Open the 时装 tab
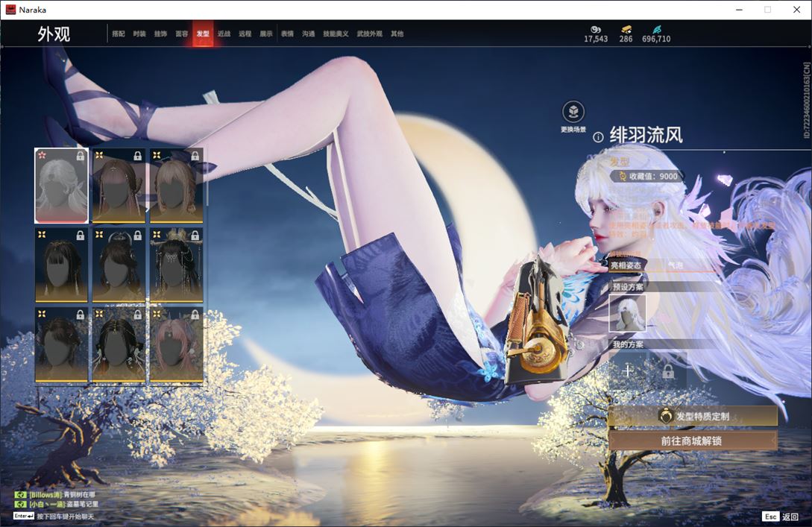812x527 pixels. point(139,34)
